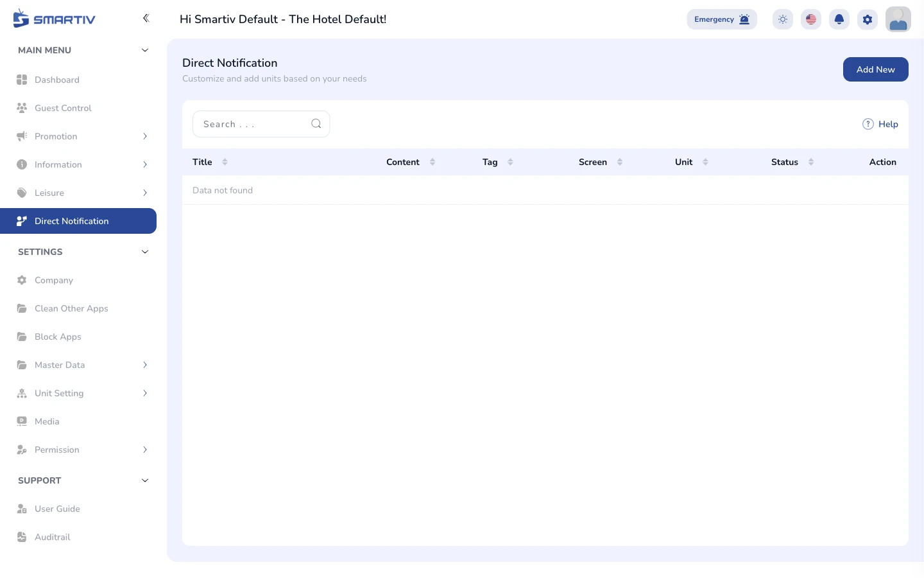Click the User Guide icon
This screenshot has height=578, width=924.
tap(22, 509)
